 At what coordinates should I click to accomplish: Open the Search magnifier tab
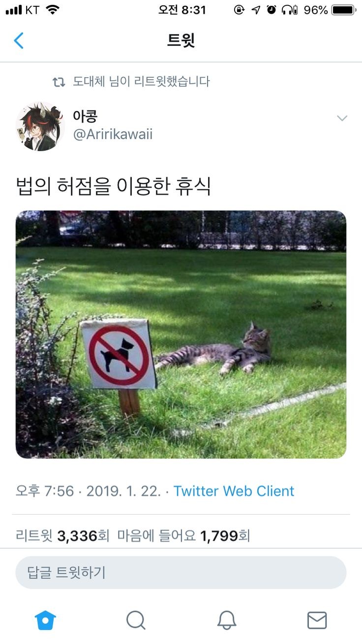(136, 620)
